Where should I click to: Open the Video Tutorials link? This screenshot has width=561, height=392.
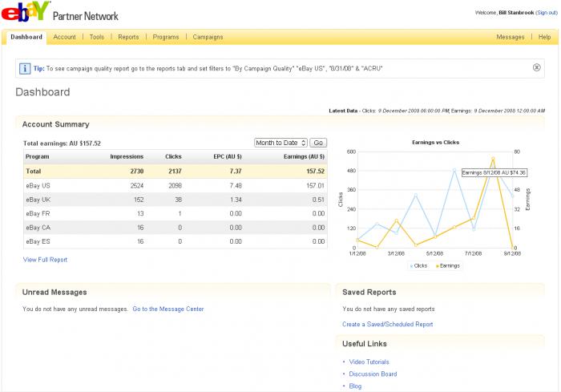(x=369, y=362)
